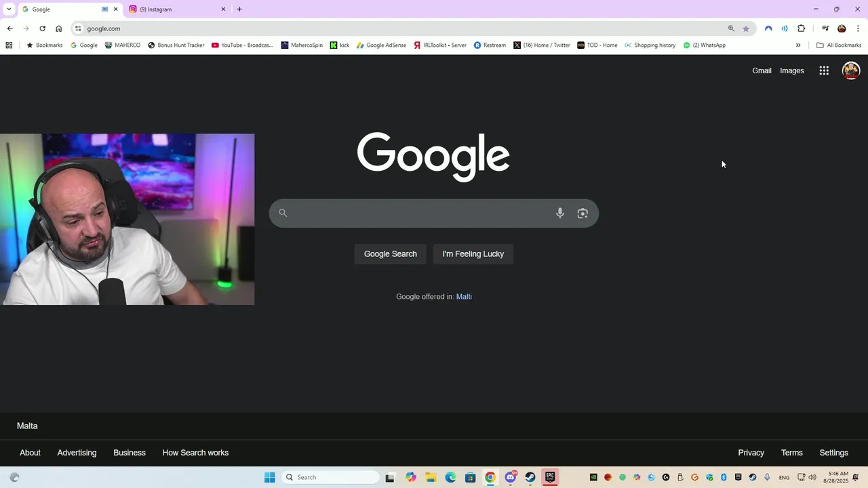Open the bookmarks bar apps grid icon
This screenshot has width=868, height=488.
coord(9,45)
